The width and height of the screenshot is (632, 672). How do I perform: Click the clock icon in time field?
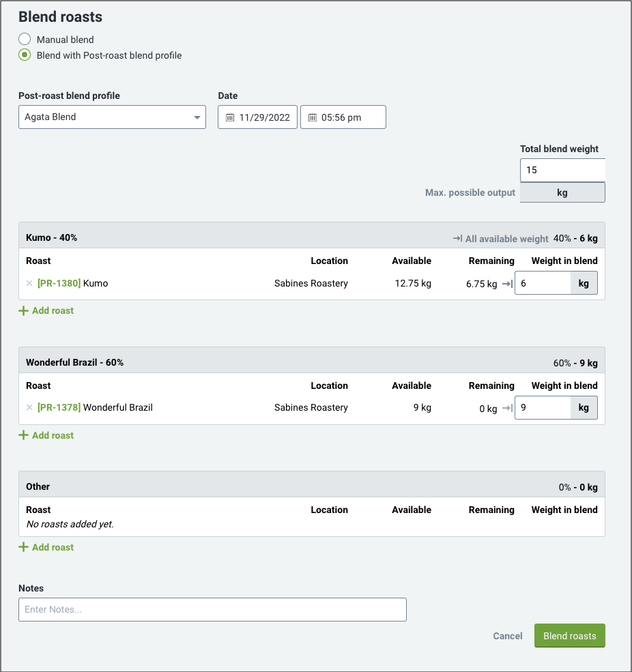(313, 117)
